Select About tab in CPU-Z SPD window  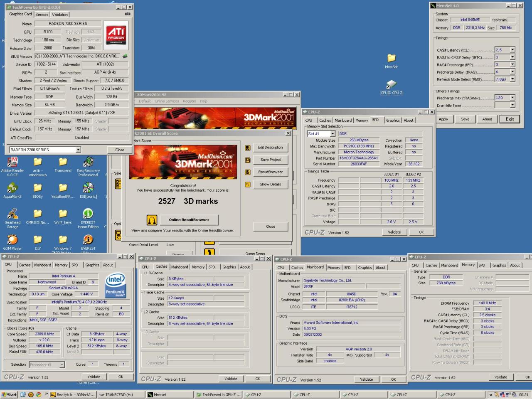[409, 121]
